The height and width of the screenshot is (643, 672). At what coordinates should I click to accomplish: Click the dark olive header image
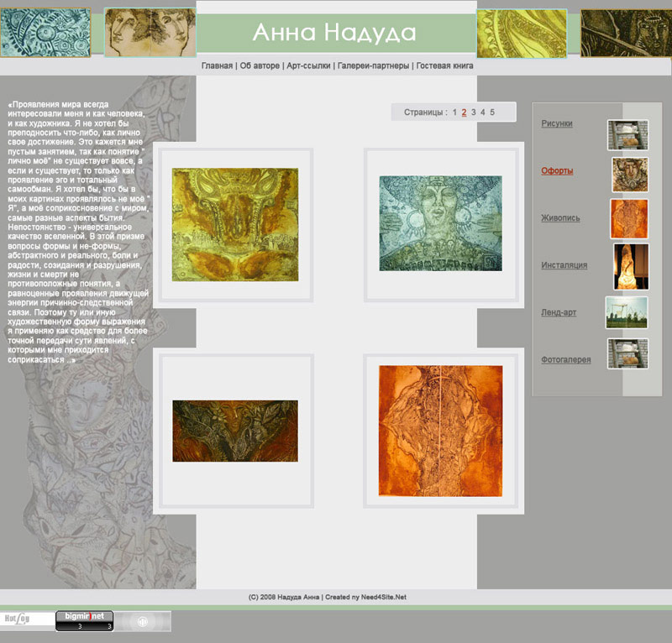pos(626,34)
